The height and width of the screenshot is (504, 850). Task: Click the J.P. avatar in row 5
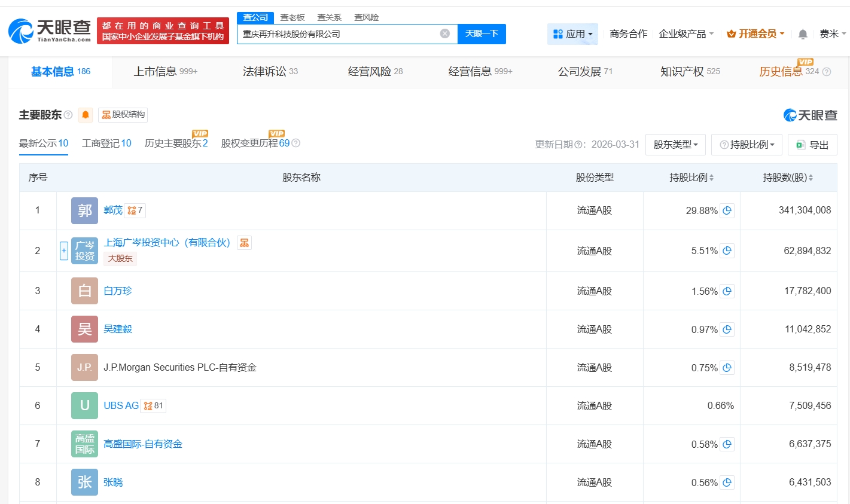click(84, 368)
